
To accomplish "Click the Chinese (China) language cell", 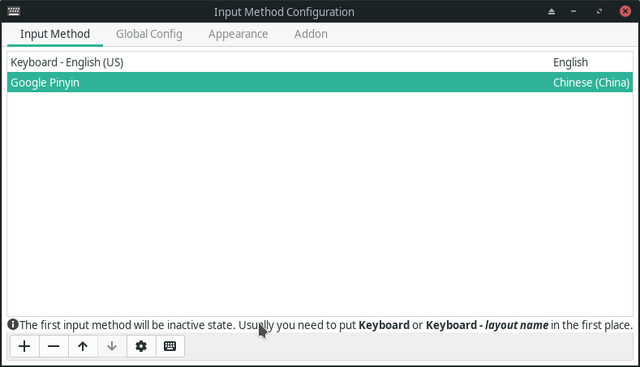I will [x=591, y=82].
